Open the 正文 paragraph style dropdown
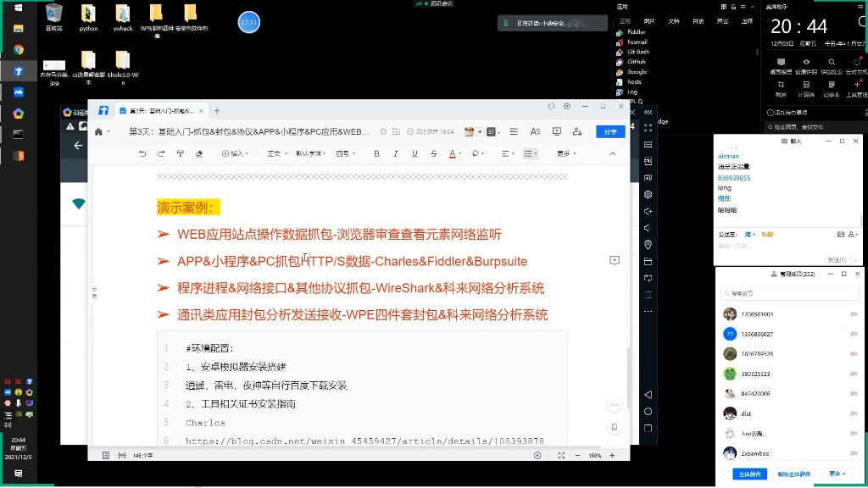This screenshot has width=868, height=488. (x=277, y=154)
